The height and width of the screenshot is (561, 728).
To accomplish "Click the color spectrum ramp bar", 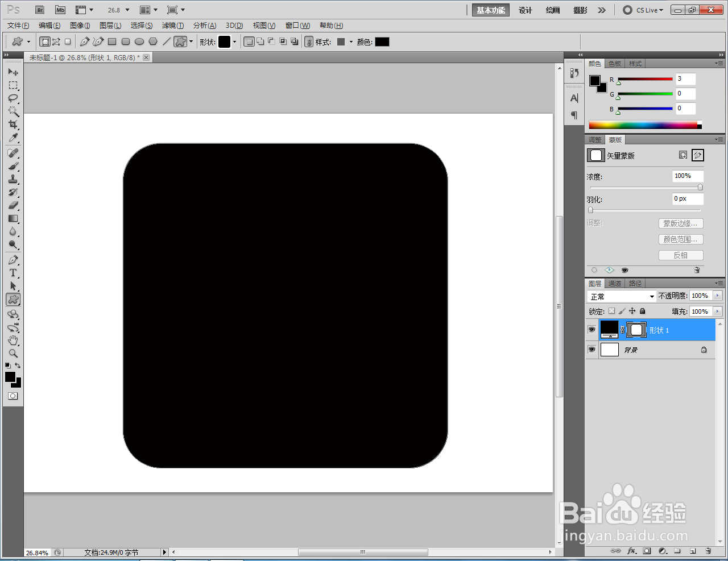I will [645, 125].
